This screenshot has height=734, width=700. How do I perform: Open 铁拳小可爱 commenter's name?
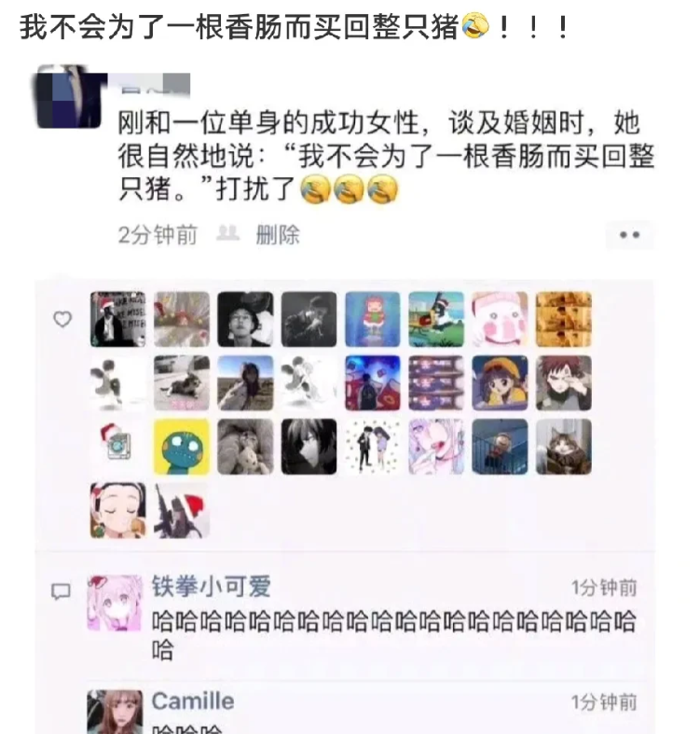[x=212, y=586]
